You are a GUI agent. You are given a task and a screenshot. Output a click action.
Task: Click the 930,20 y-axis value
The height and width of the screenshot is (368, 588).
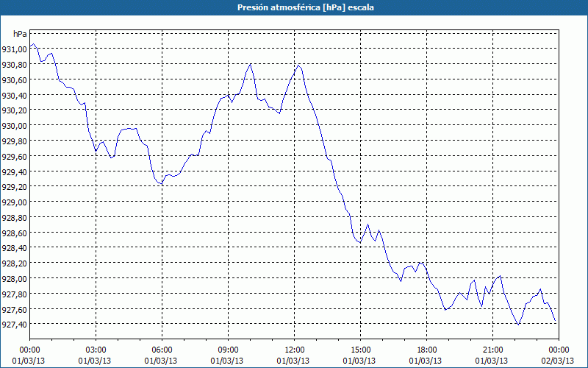tap(14, 110)
